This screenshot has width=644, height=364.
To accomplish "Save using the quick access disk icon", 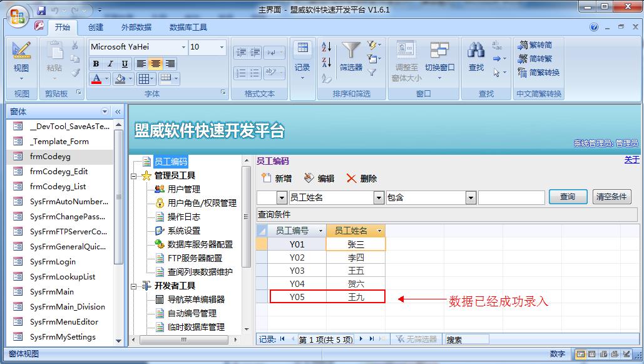I will pos(41,10).
